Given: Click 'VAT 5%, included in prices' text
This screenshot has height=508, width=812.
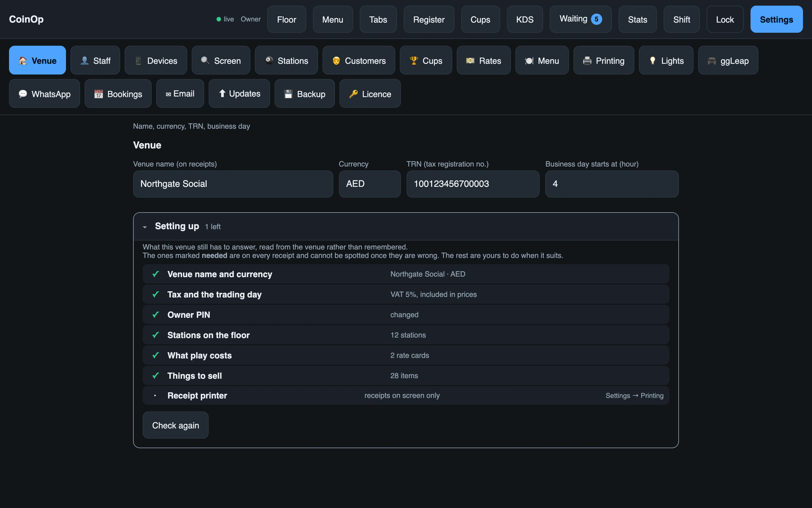Looking at the screenshot, I should (433, 294).
